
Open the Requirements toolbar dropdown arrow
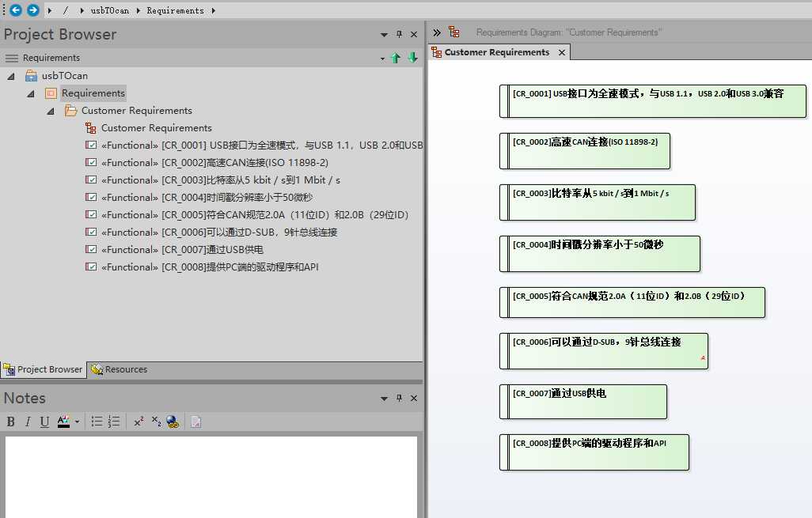click(382, 59)
